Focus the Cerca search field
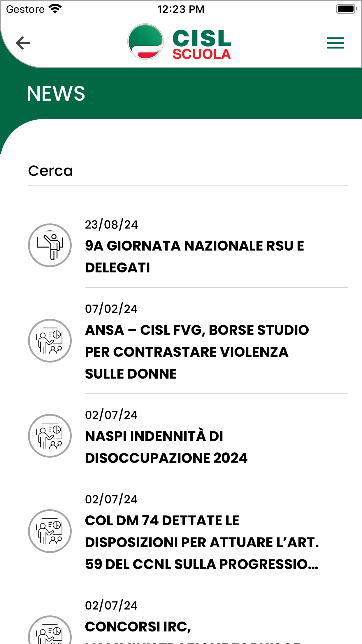This screenshot has width=362, height=644. (x=188, y=171)
